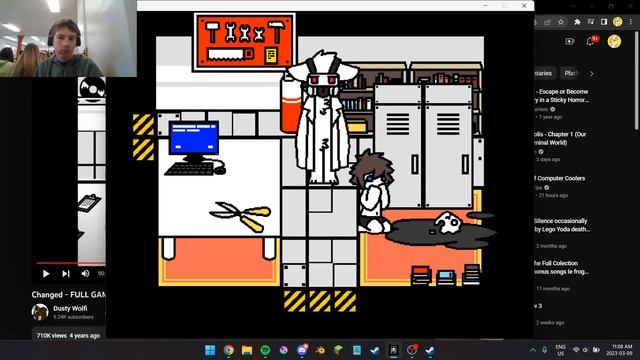The width and height of the screenshot is (640, 360).
Task: Open File Explorer from taskbar
Action: [x=247, y=350]
